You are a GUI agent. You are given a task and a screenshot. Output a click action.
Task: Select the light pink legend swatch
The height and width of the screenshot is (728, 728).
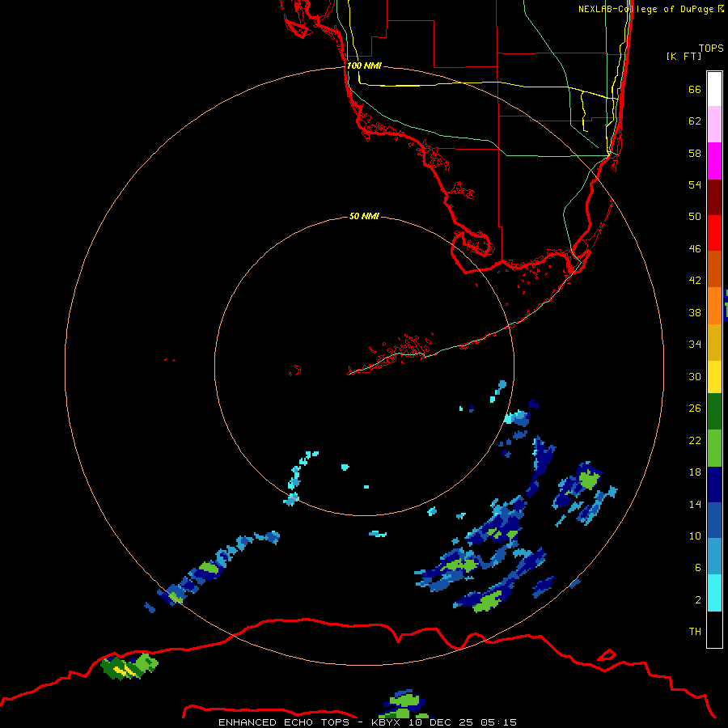714,125
